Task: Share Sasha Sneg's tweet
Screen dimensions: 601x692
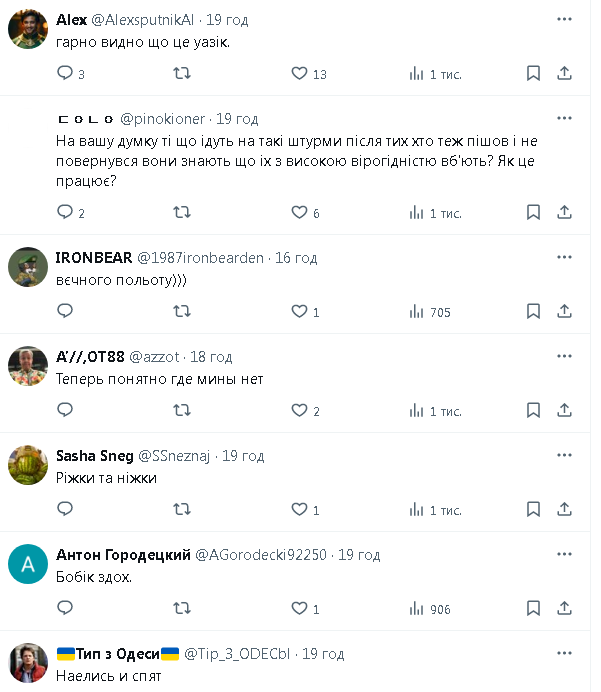Action: pyautogui.click(x=564, y=509)
